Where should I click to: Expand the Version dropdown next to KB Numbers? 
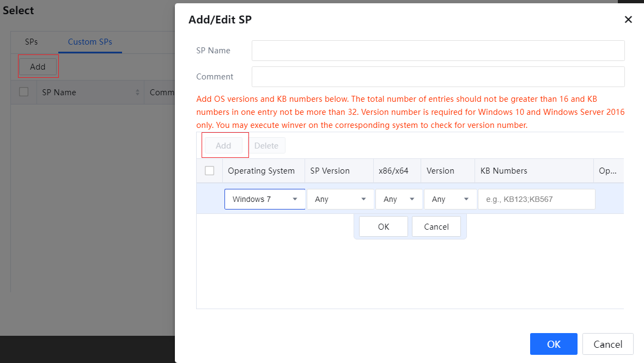coord(450,199)
